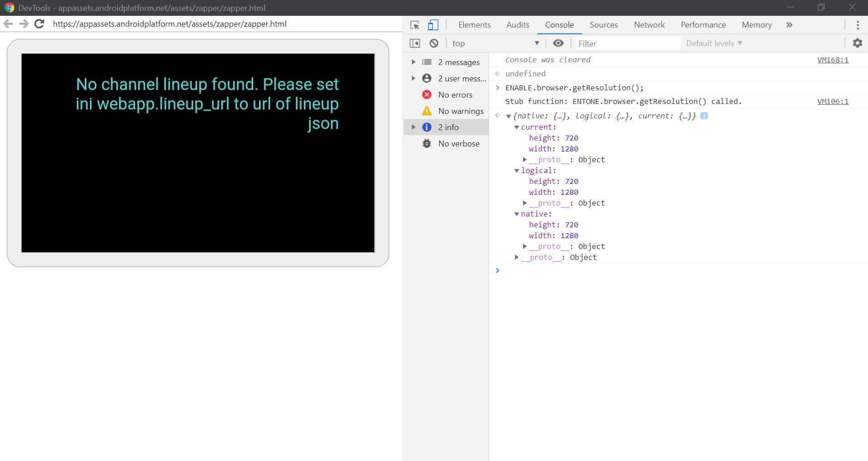868x461 pixels.
Task: Click the browser back arrow
Action: coord(8,24)
